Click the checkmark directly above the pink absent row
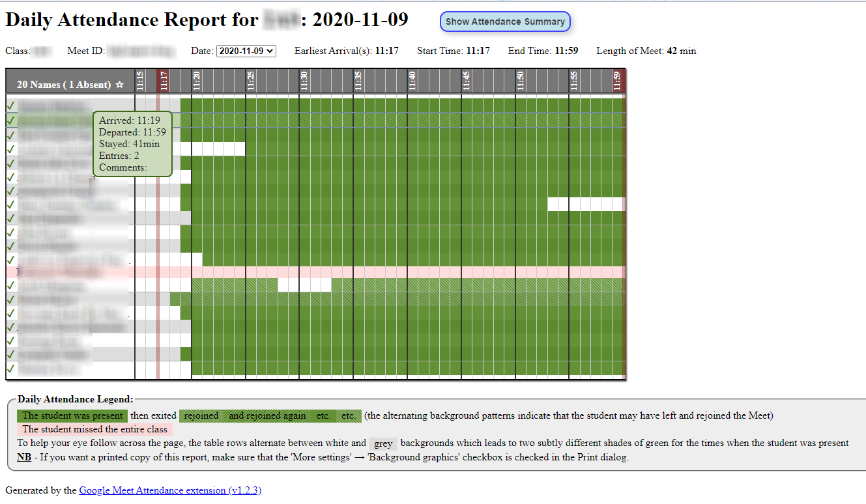The image size is (866, 504). pyautogui.click(x=10, y=260)
